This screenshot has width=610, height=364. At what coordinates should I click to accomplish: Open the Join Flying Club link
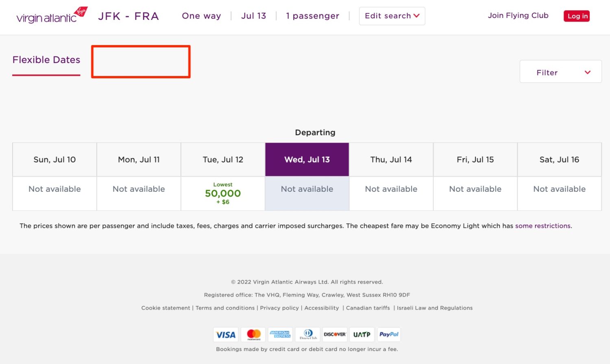coord(518,15)
